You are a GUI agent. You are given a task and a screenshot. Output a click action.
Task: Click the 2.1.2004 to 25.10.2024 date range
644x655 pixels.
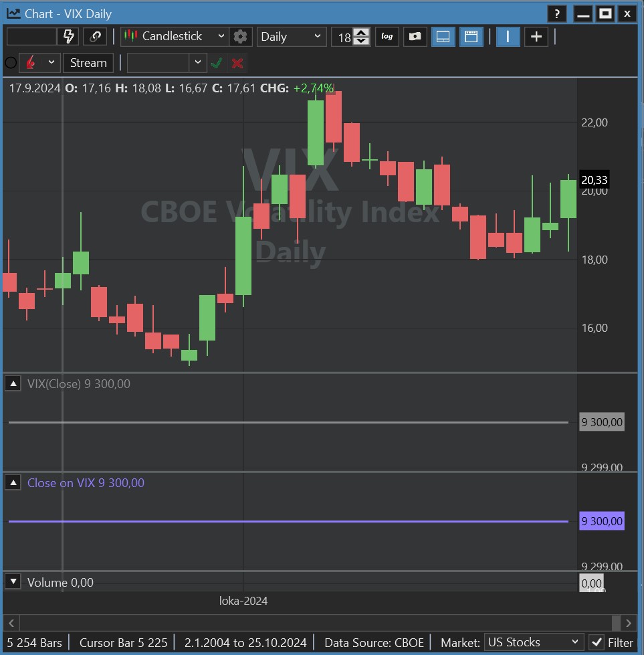point(245,642)
